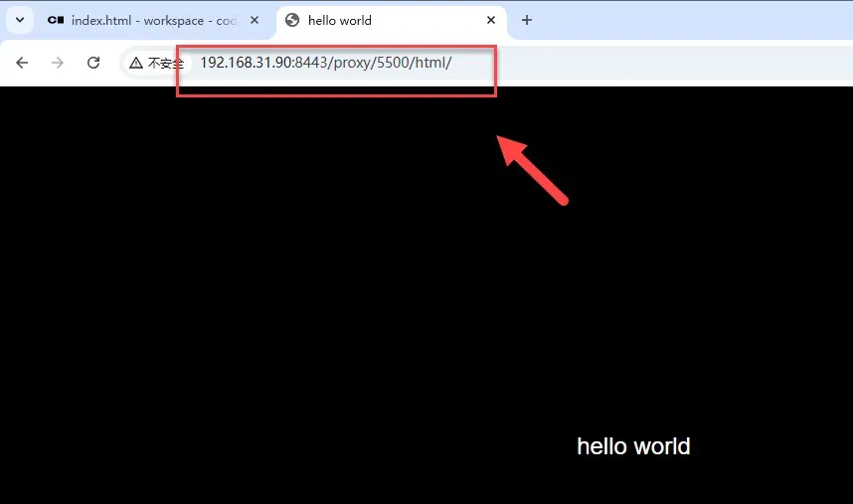The height and width of the screenshot is (504, 853).
Task: Select the hello world tab title
Action: (340, 20)
